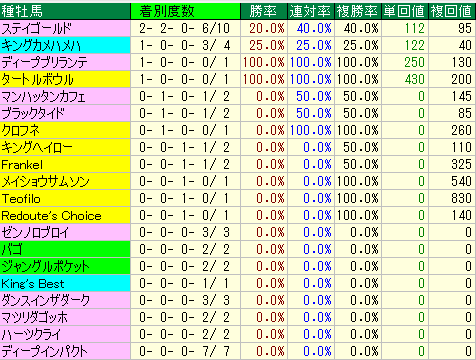Select the キングヘイロー sire name
Image resolution: width=476 pixels, height=360 pixels.
(37, 147)
